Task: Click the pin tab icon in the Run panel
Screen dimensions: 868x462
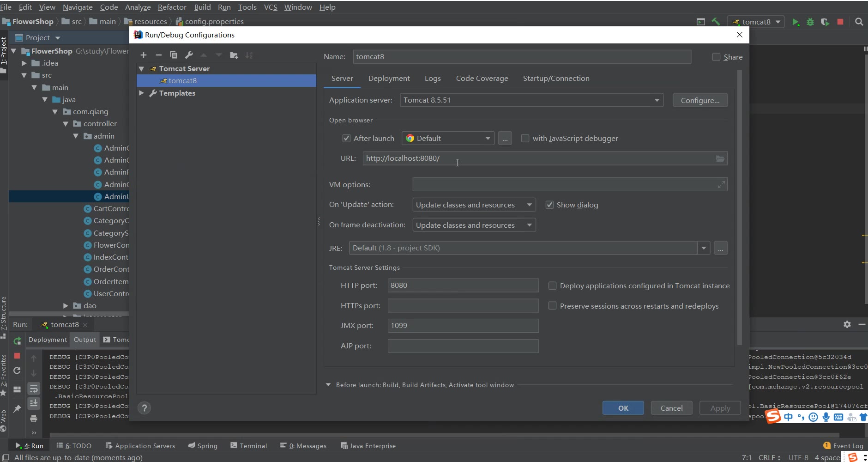Action: click(x=17, y=408)
